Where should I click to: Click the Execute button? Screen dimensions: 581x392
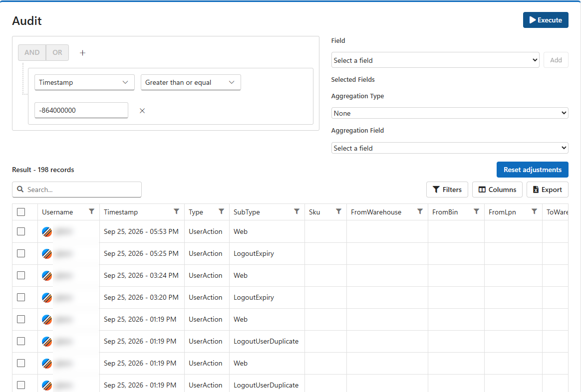point(546,20)
